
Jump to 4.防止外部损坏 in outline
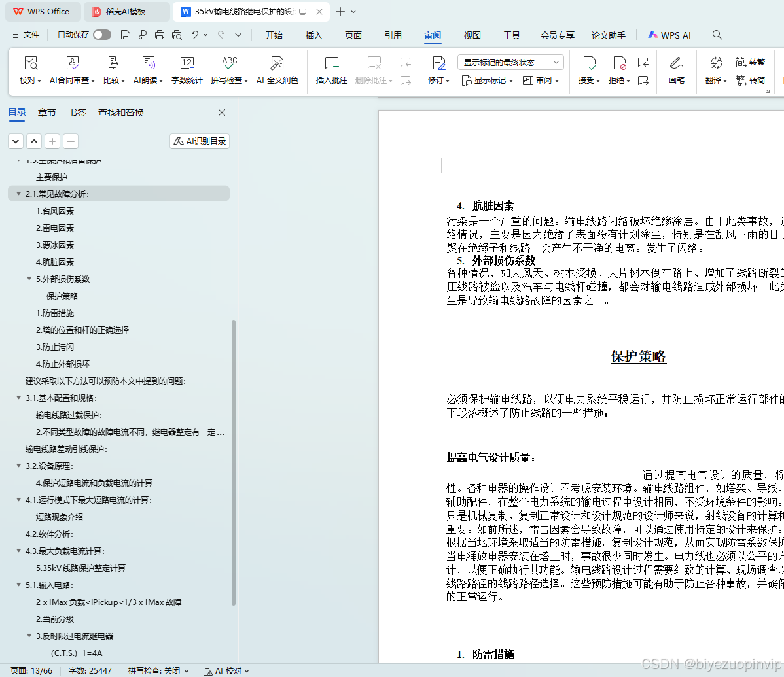tap(63, 364)
